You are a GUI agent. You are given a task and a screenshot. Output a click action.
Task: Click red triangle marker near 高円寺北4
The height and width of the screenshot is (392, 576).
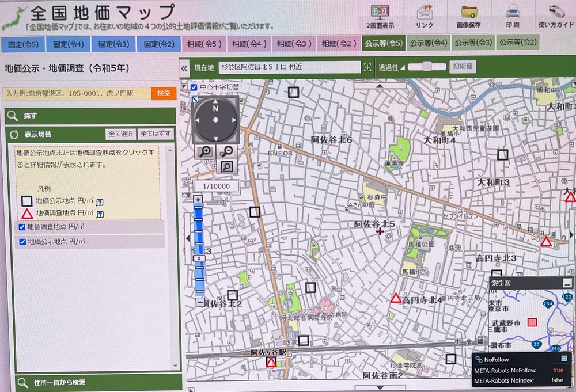[396, 298]
